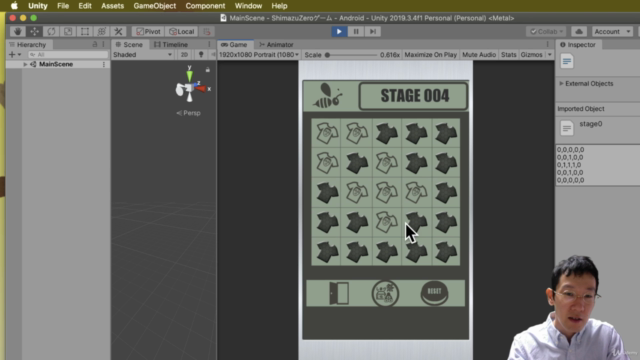Open the File menu

click(x=63, y=6)
